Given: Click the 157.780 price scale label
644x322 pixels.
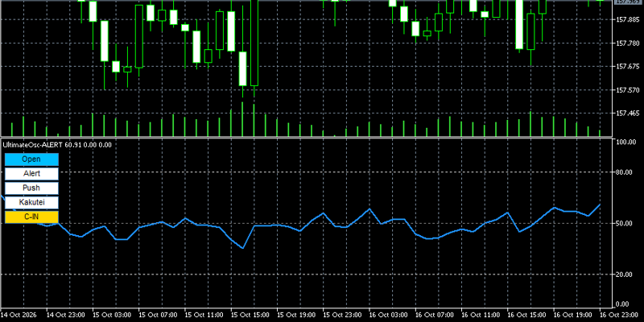Looking at the screenshot, I should [x=626, y=43].
